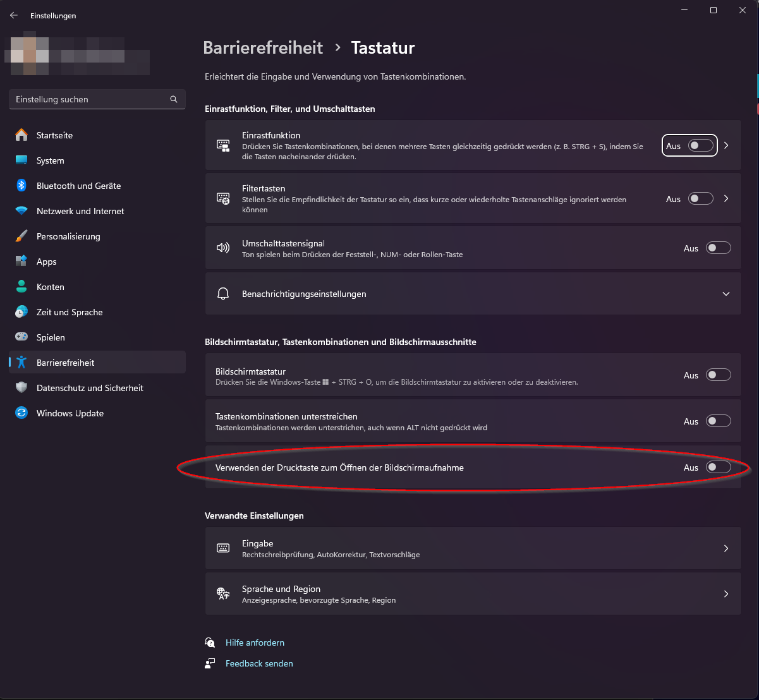This screenshot has width=759, height=700.
Task: Enable the Drucktaste Bildschirmaufnahme toggle
Action: pos(718,468)
